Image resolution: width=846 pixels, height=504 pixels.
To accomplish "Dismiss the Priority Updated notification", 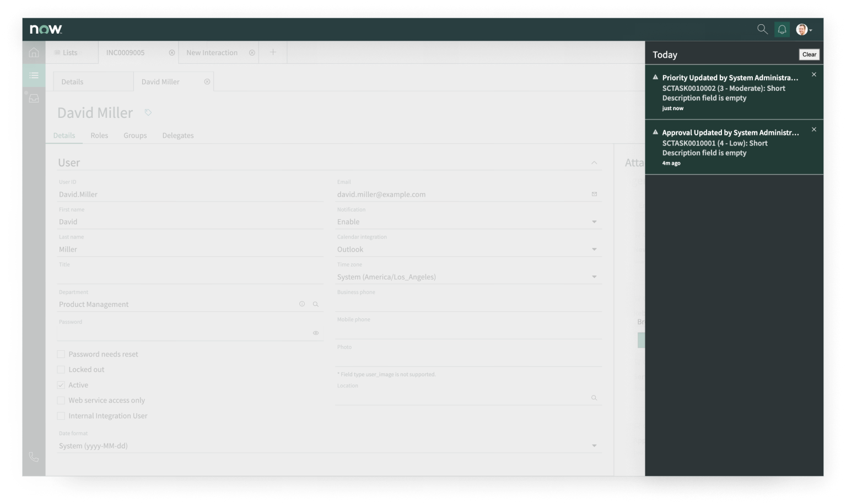I will tap(813, 74).
